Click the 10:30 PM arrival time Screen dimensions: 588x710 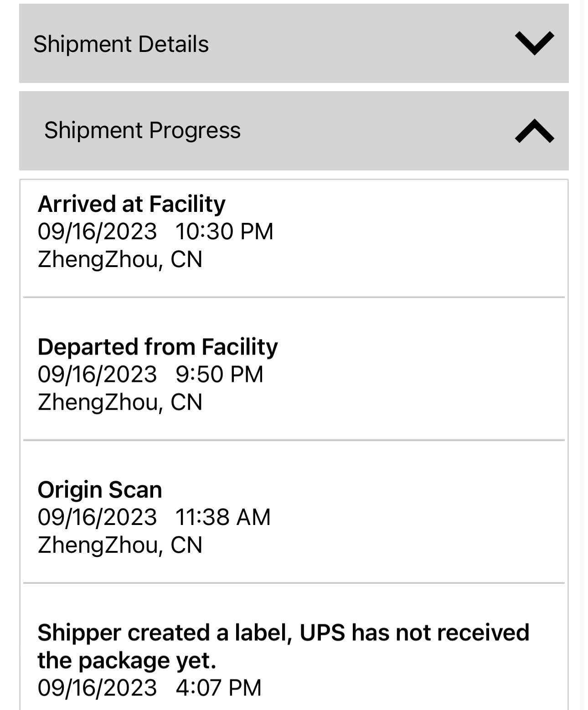pos(224,232)
